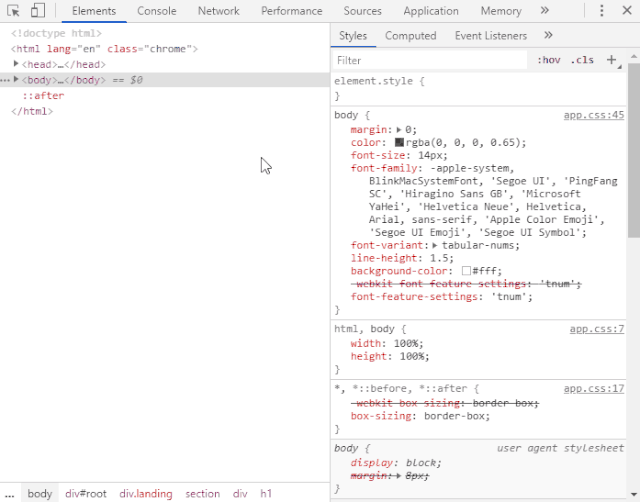Select the Styles sidebar tab
640x502 pixels.
(x=353, y=36)
